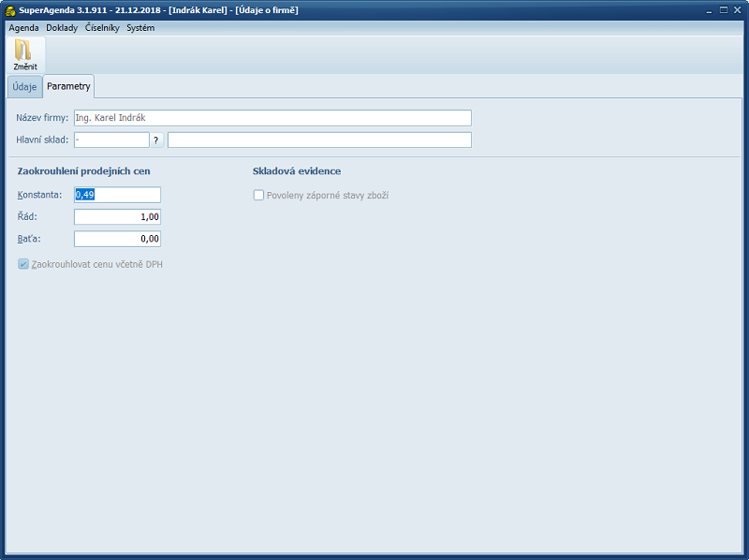Click the Konstanta label
The width and height of the screenshot is (749, 560).
pyautogui.click(x=39, y=195)
